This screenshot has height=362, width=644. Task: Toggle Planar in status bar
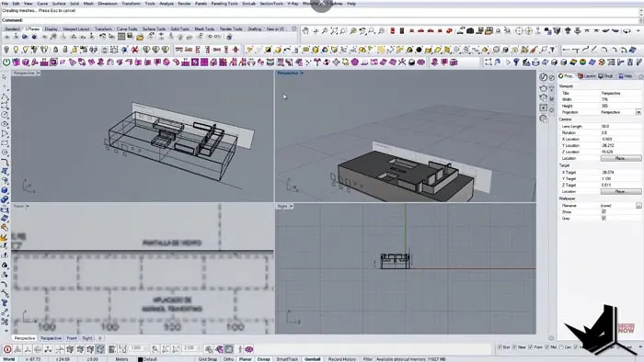coord(246,359)
